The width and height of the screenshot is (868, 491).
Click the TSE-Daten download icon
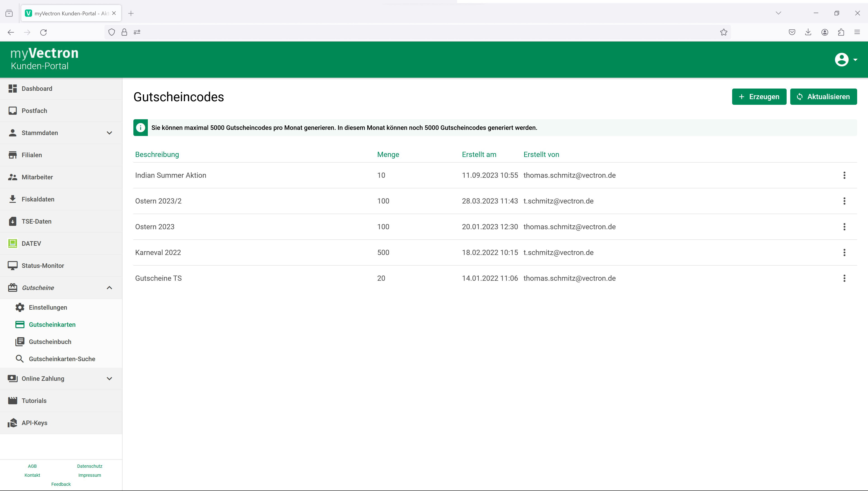pyautogui.click(x=12, y=222)
